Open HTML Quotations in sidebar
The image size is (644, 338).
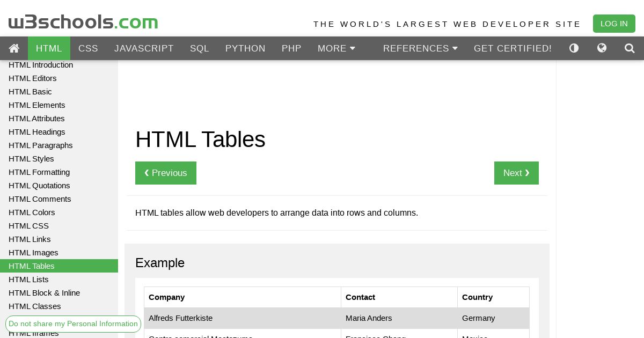coord(59,186)
